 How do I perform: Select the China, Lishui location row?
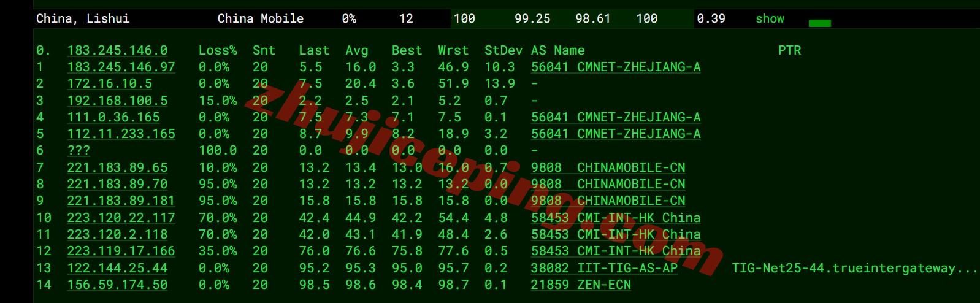(83, 19)
